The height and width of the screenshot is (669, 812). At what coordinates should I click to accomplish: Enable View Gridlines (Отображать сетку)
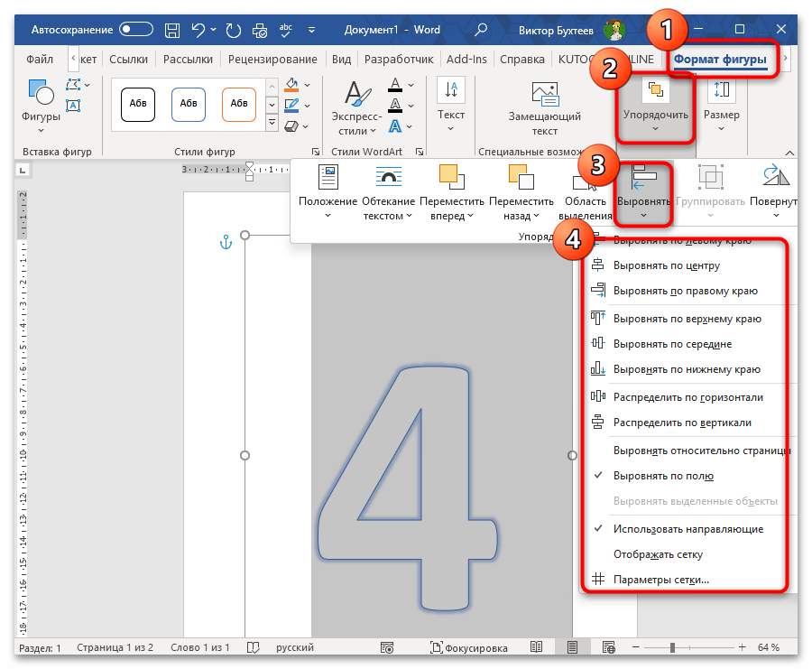658,554
